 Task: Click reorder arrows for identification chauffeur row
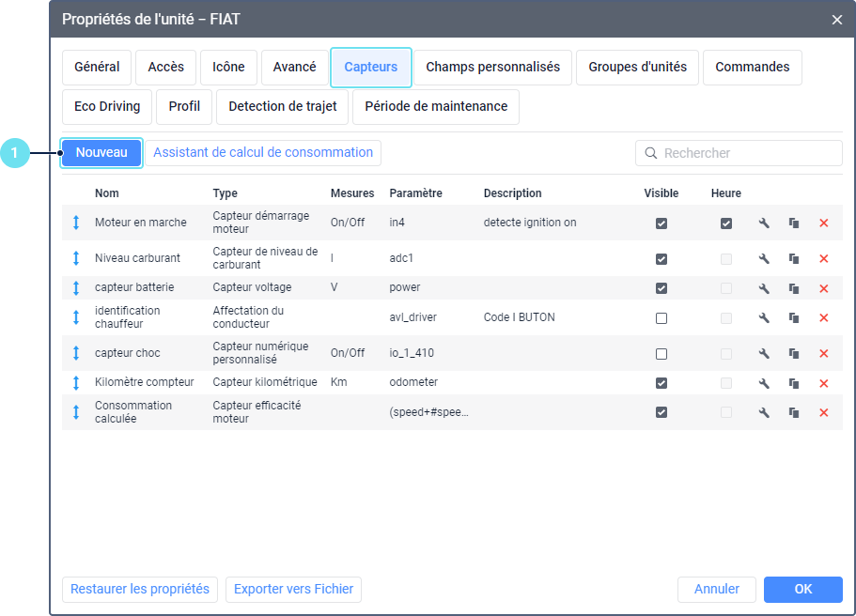76,317
